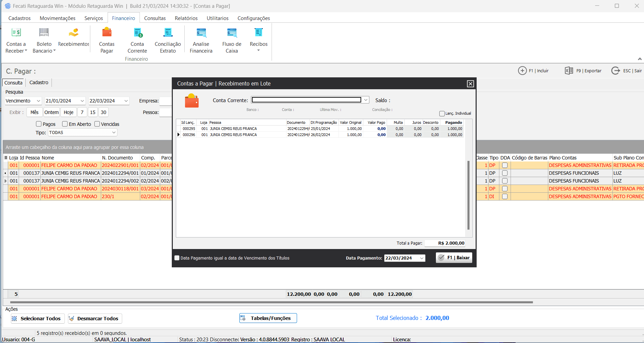Click the horizontal grid scrollbar

click(x=272, y=302)
